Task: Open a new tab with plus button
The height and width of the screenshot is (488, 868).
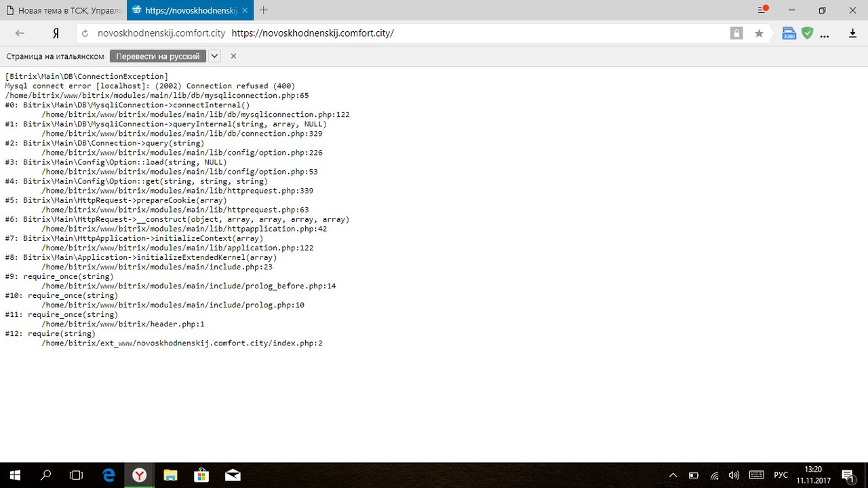Action: (x=264, y=10)
